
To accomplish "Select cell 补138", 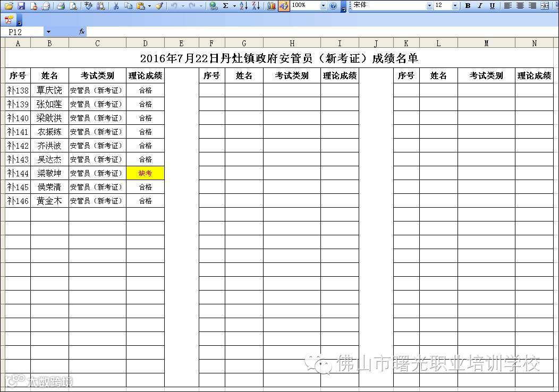I will [x=18, y=90].
